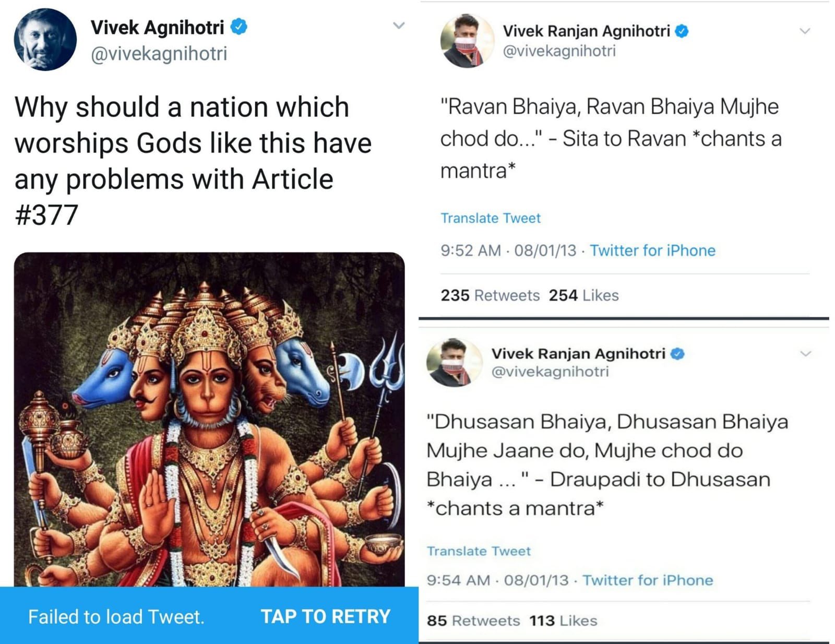Click Translate Tweet under the Sita to Ravan tweet
The height and width of the screenshot is (644, 835).
click(x=490, y=218)
